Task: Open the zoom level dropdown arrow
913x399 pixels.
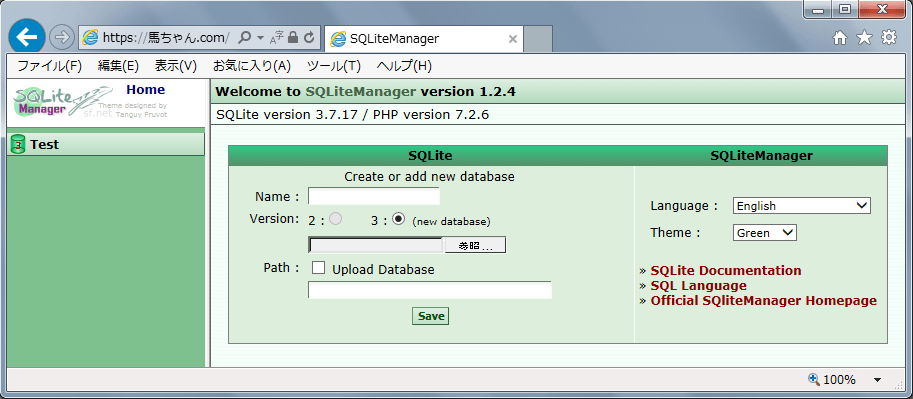Action: point(877,380)
